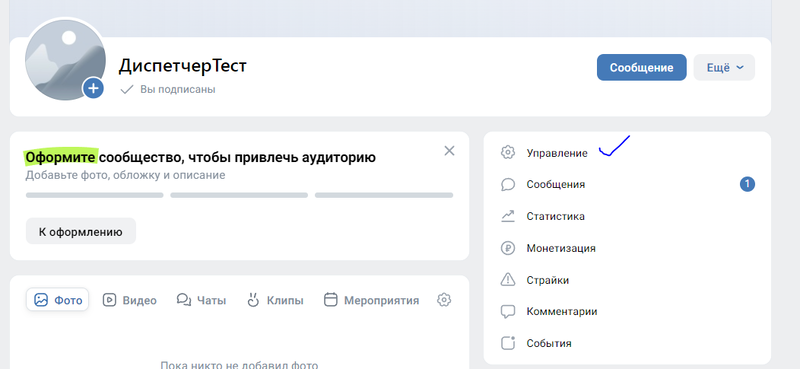The width and height of the screenshot is (800, 369).
Task: Switch to the Чаты tab
Action: point(202,300)
